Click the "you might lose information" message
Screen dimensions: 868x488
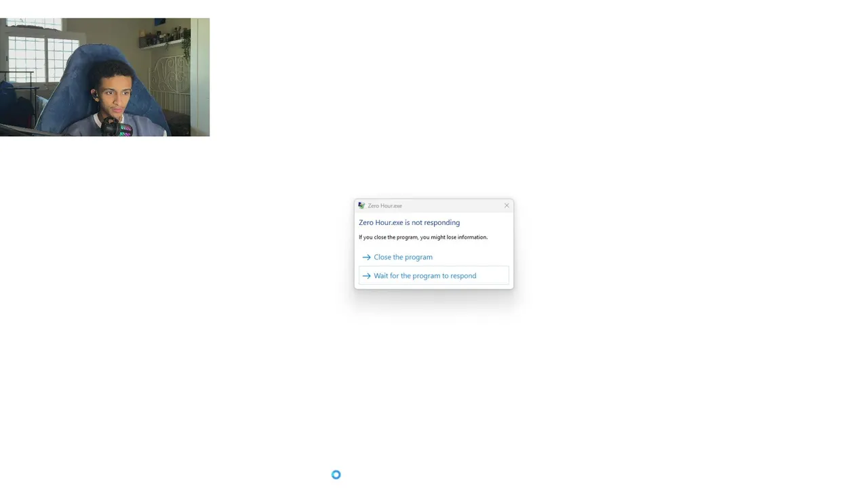423,237
